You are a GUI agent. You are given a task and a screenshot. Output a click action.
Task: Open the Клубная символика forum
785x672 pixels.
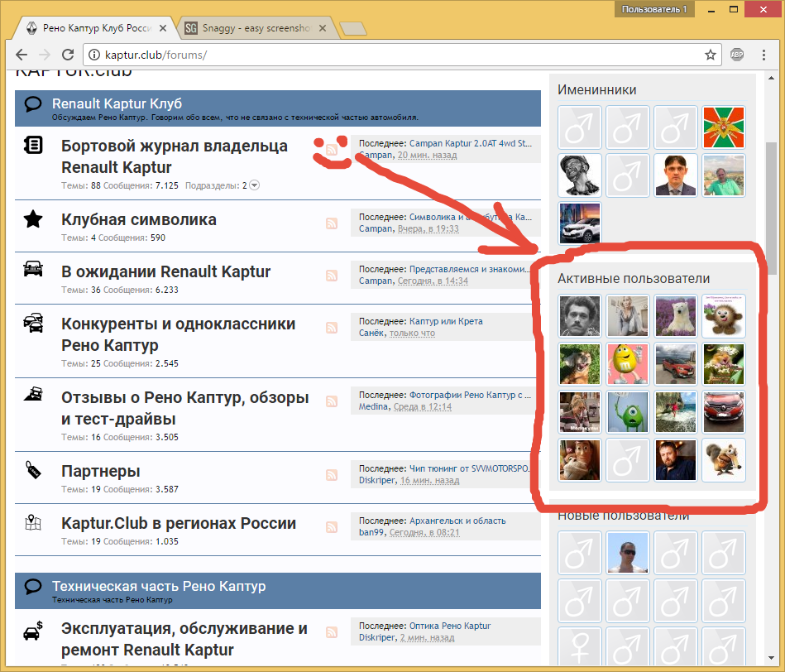(x=139, y=219)
